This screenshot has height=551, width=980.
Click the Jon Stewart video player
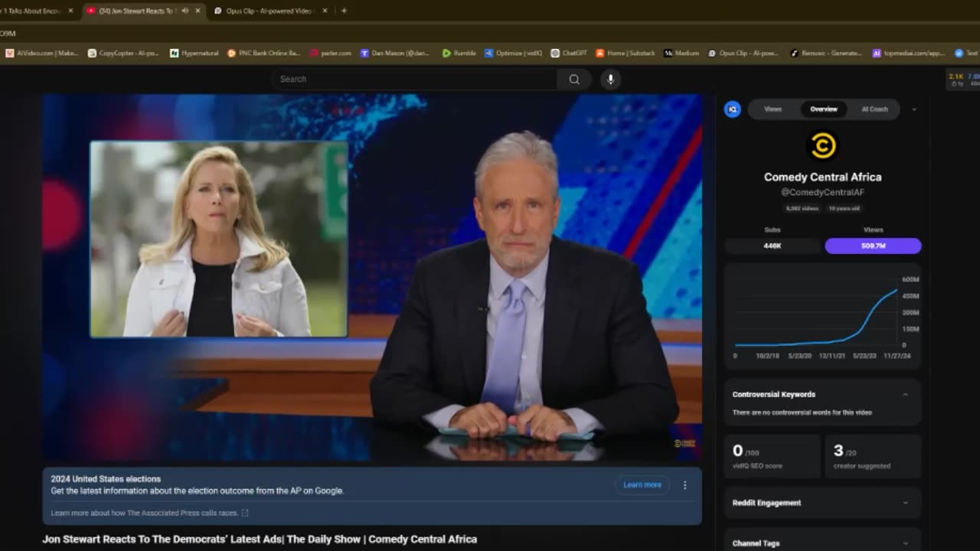[372, 278]
